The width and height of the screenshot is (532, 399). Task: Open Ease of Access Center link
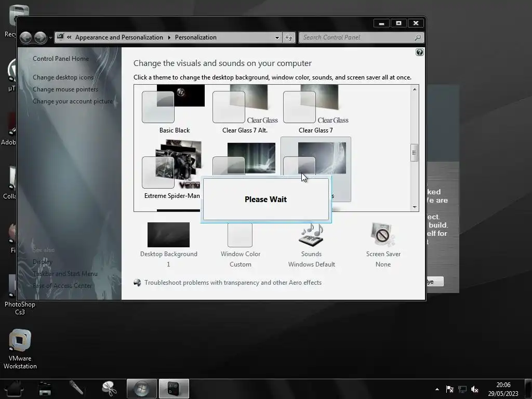pos(62,286)
